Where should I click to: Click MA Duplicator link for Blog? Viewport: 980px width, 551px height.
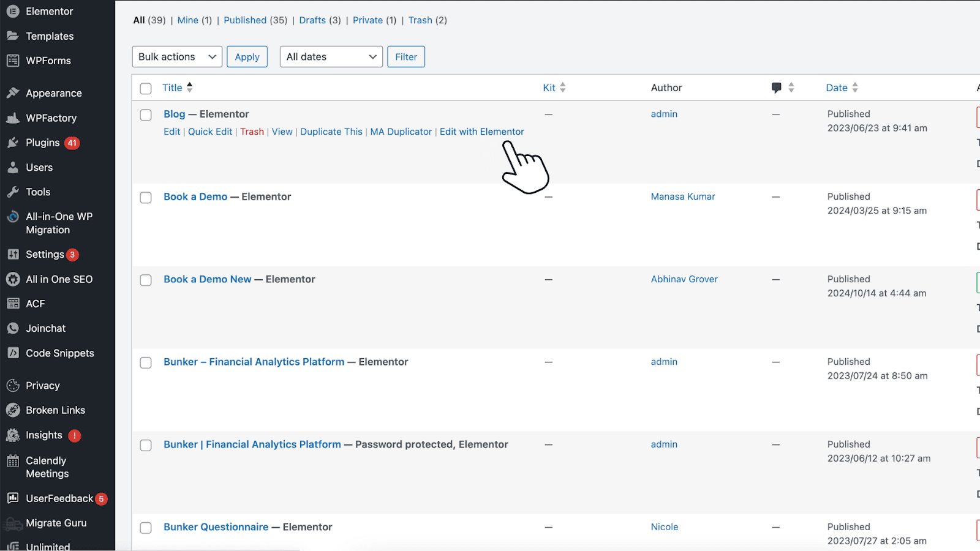tap(401, 132)
